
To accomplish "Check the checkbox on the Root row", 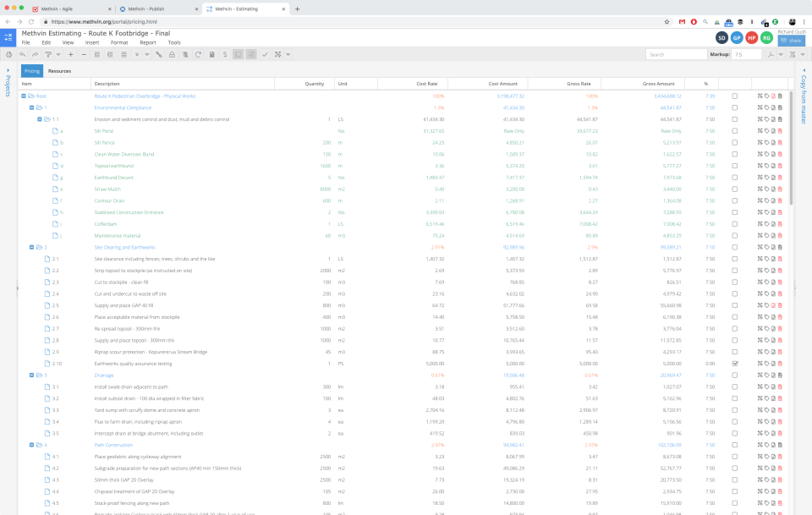I will (x=735, y=96).
